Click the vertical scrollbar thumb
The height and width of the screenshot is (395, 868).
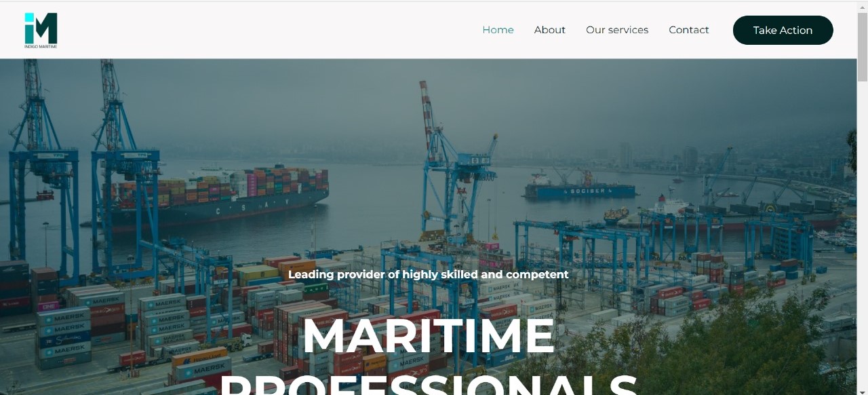pos(863,47)
